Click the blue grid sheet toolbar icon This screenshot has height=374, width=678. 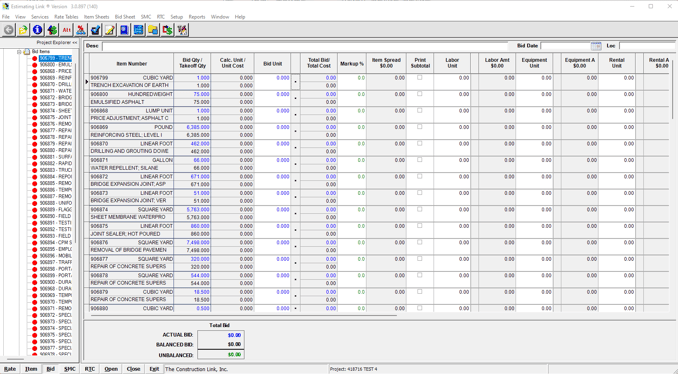[138, 30]
